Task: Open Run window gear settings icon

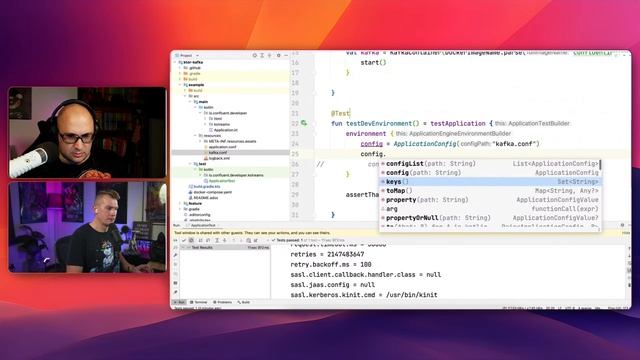Action: coord(622,225)
